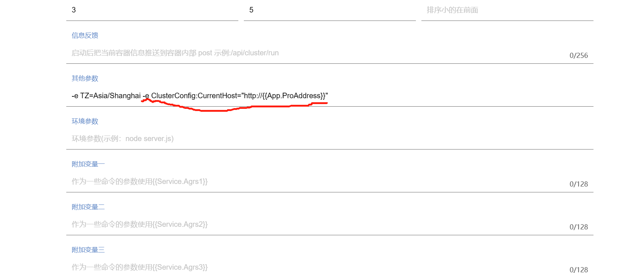This screenshot has width=644, height=273.
Task: Click the 其他参数 label
Action: coord(85,78)
